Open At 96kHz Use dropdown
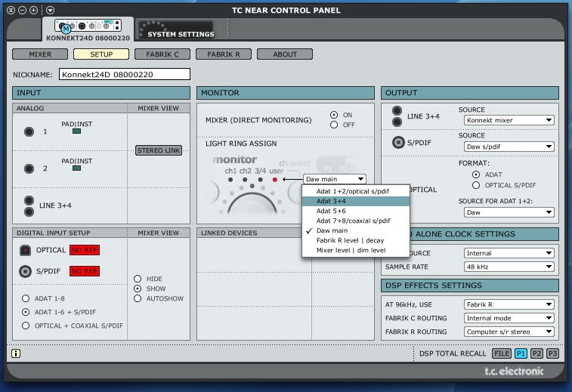The image size is (572, 392). [509, 304]
